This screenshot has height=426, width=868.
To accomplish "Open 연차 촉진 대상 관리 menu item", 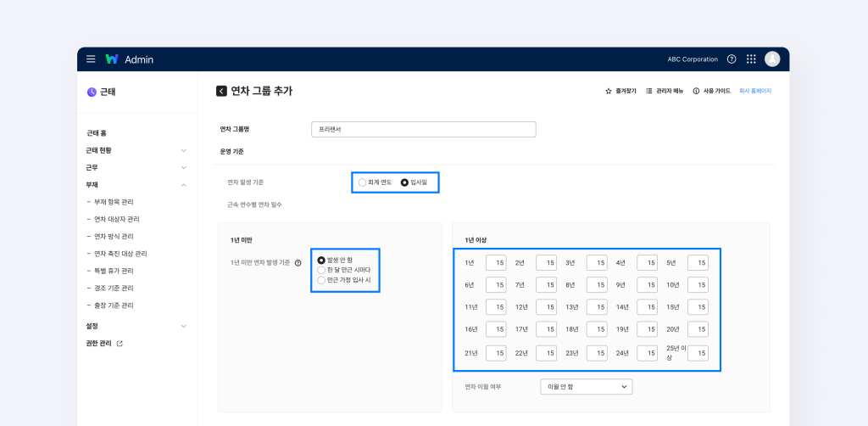I will coord(120,254).
